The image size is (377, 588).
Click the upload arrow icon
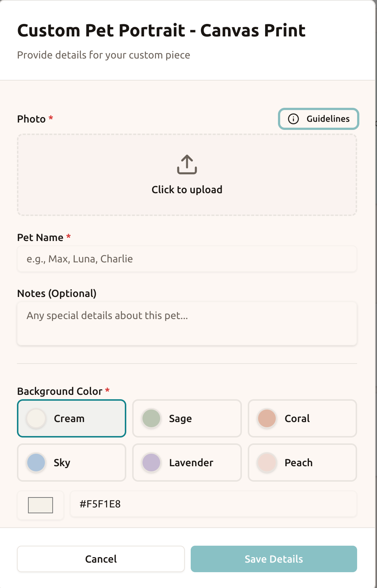point(187,164)
